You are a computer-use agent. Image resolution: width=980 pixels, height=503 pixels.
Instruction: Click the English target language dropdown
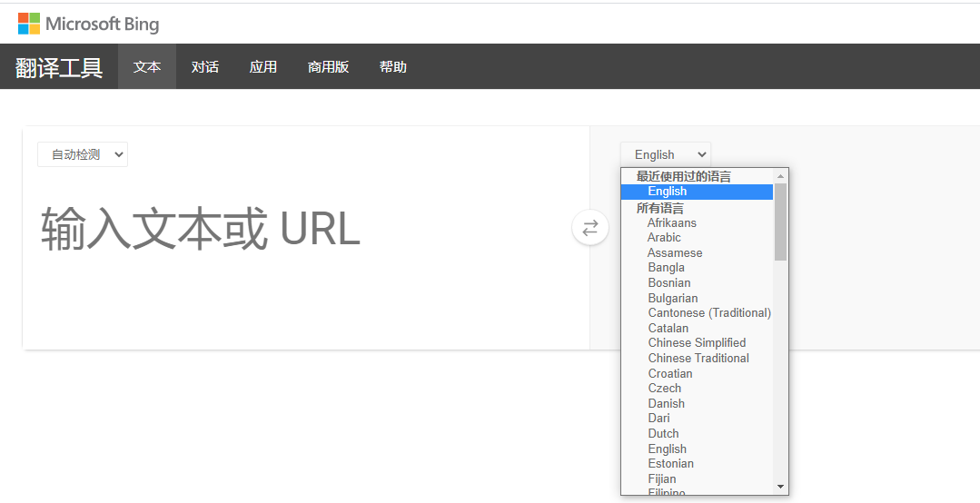coord(666,154)
